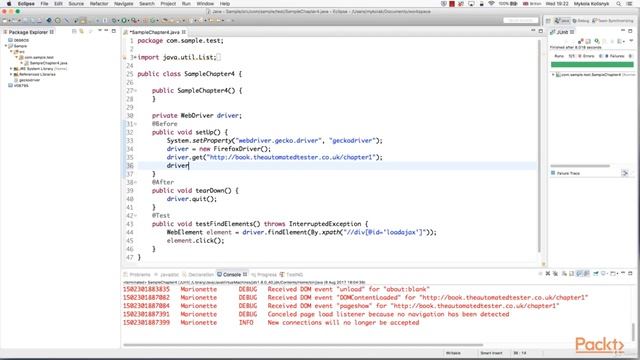
Task: Click the green JUnit progress bar
Action: click(592, 64)
